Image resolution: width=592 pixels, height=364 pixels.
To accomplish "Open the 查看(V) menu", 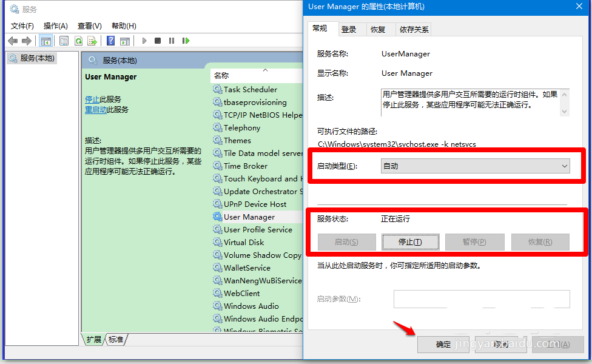I will click(x=88, y=25).
